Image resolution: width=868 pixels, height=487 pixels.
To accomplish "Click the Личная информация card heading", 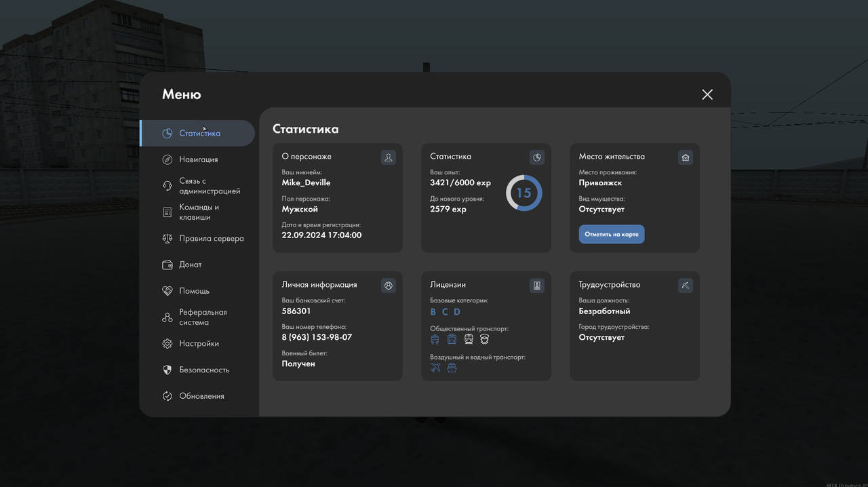I will [319, 285].
